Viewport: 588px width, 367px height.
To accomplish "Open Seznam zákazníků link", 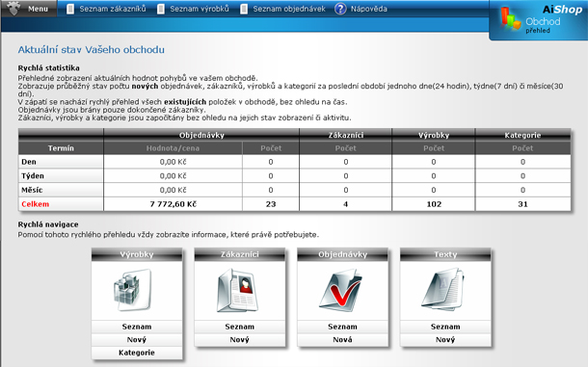I will point(113,9).
